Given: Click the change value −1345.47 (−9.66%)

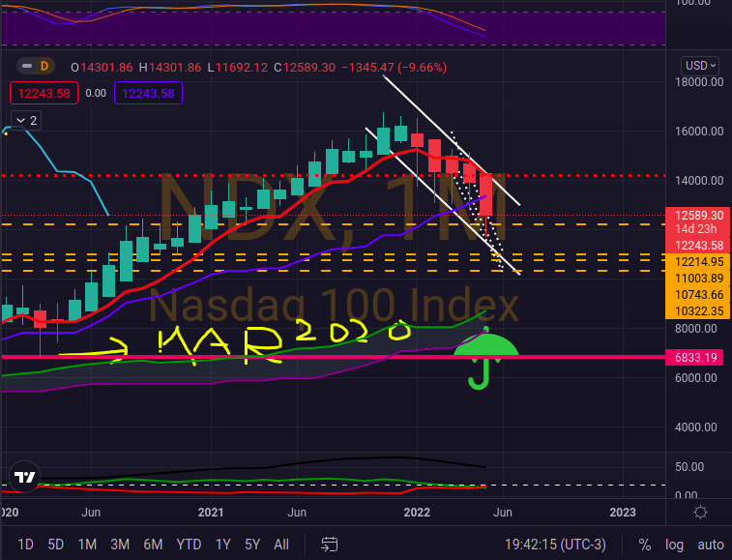Looking at the screenshot, I should click(x=394, y=68).
